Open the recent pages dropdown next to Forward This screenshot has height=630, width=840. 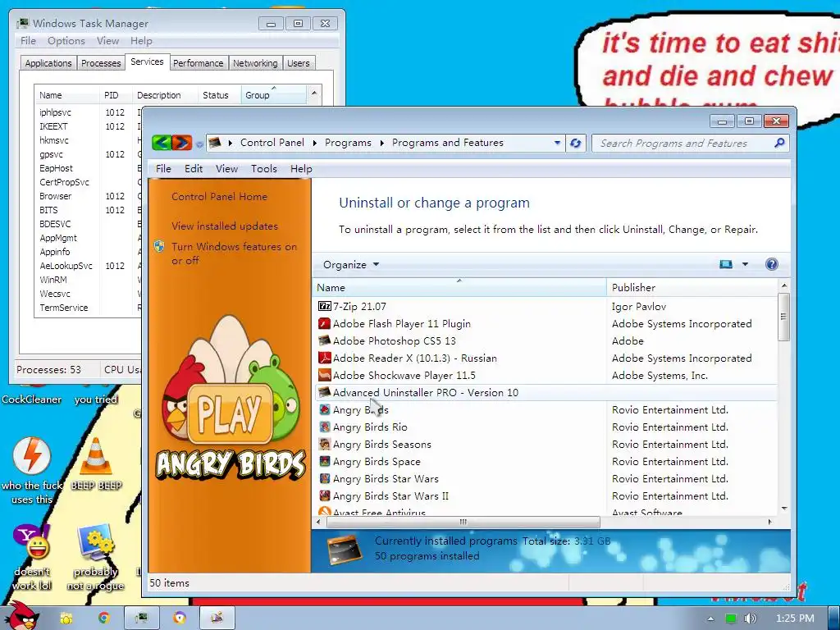[199, 144]
